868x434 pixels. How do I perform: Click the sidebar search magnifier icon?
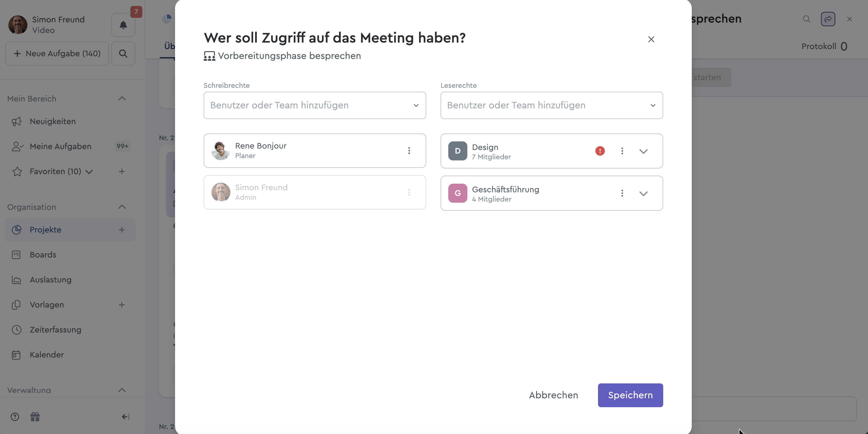(123, 54)
